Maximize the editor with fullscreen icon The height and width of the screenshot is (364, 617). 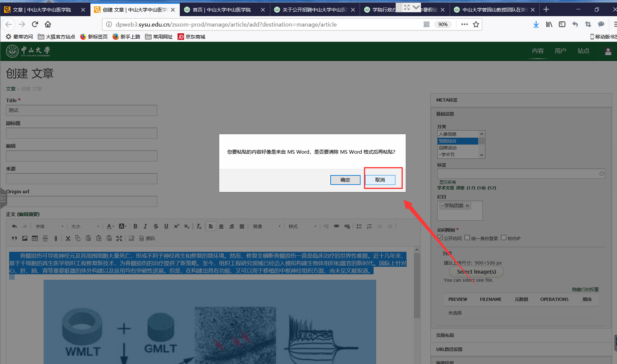click(x=119, y=238)
